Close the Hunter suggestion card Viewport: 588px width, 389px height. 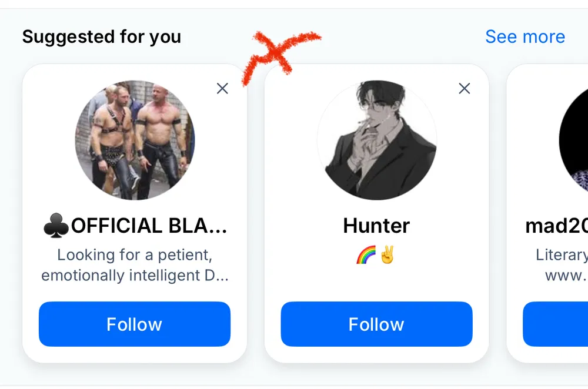tap(465, 89)
